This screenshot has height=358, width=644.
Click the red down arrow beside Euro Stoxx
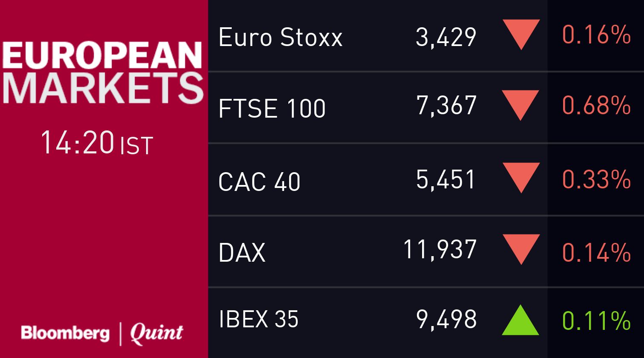(x=520, y=35)
